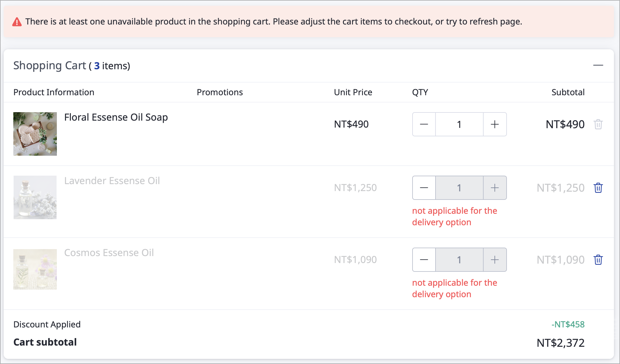The image size is (620, 364).
Task: Click plus button for Lavender Essense Oil
Action: pyautogui.click(x=495, y=188)
